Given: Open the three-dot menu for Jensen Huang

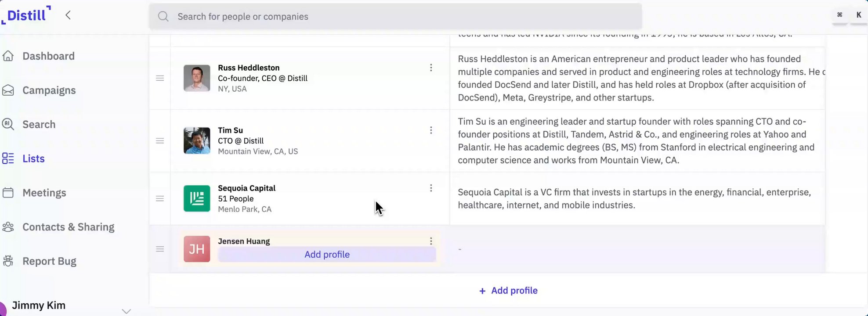Looking at the screenshot, I should pyautogui.click(x=431, y=241).
